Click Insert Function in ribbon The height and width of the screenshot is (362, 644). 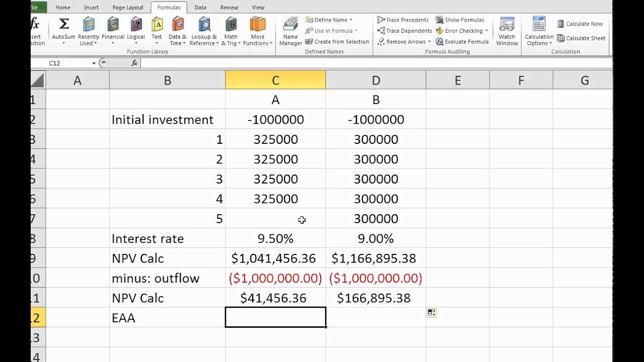pyautogui.click(x=36, y=31)
